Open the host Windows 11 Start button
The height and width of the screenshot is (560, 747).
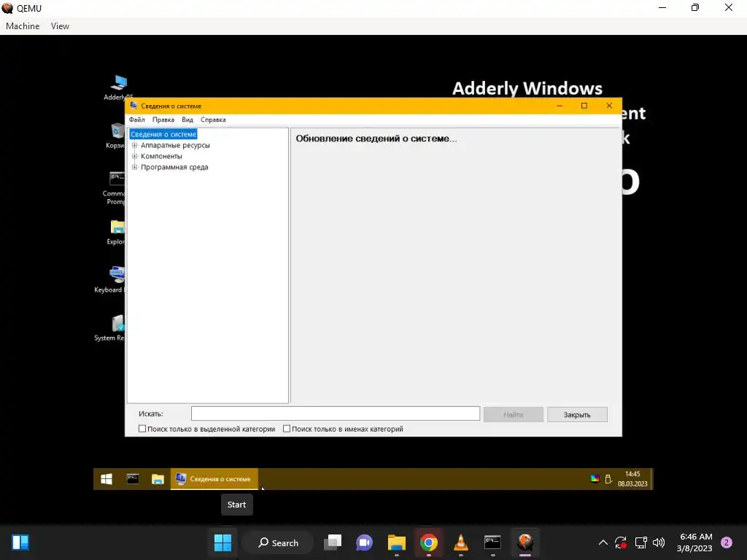222,542
